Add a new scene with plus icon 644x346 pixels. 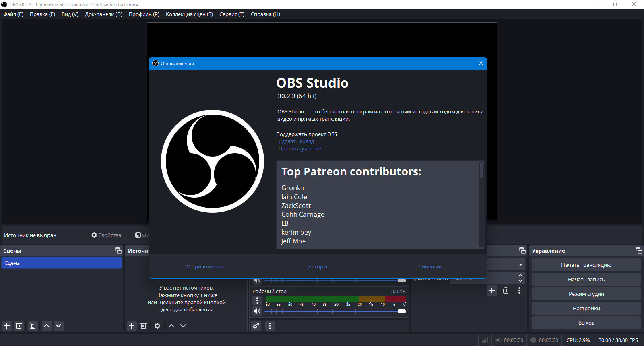coord(7,326)
